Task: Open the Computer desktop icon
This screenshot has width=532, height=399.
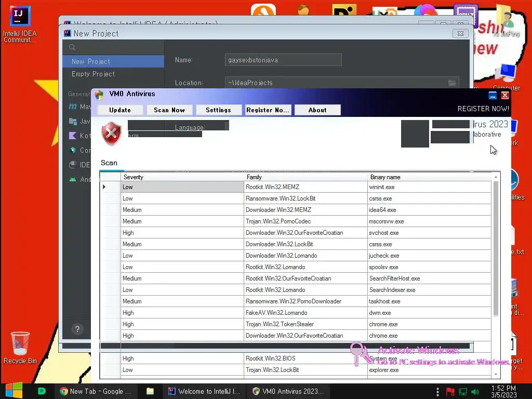Action: pyautogui.click(x=506, y=77)
